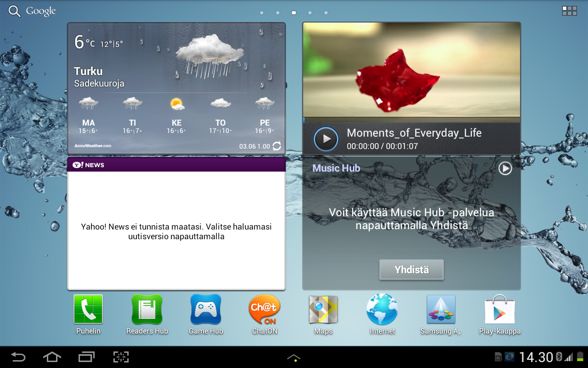Click the video progress bar
This screenshot has width=588, height=368.
(412, 120)
